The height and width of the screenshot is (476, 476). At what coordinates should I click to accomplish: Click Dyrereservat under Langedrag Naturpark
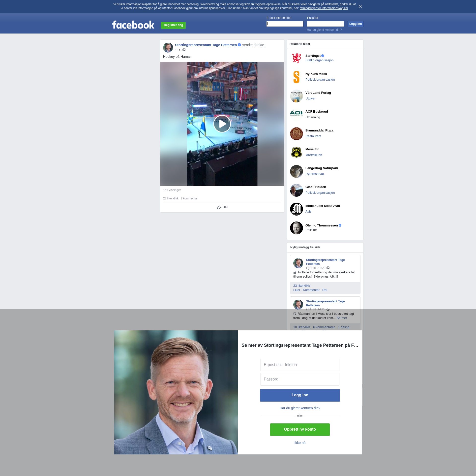(315, 174)
